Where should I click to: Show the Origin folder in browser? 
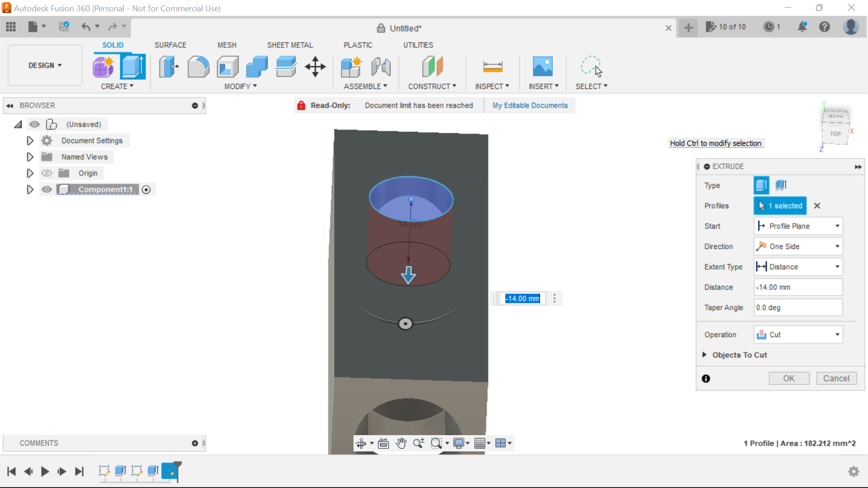47,173
